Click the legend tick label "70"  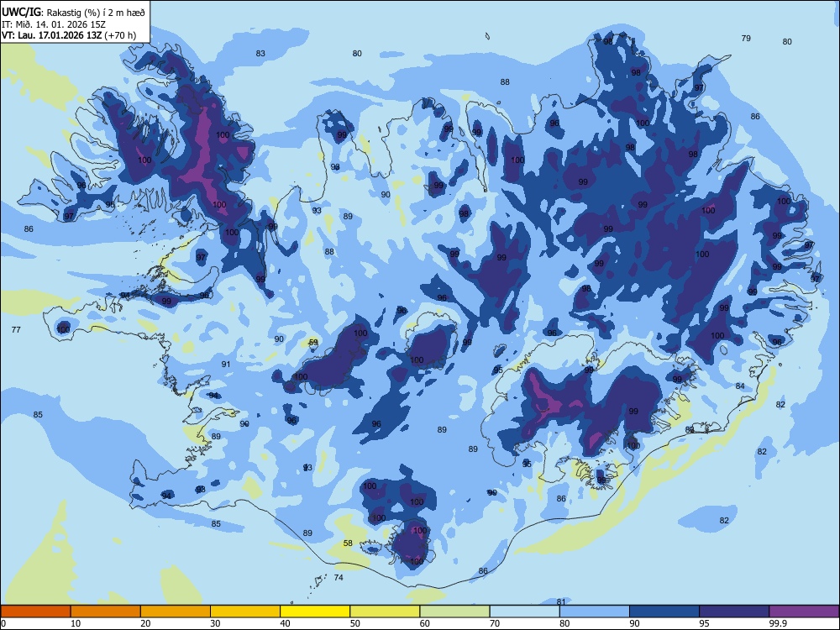point(495,623)
